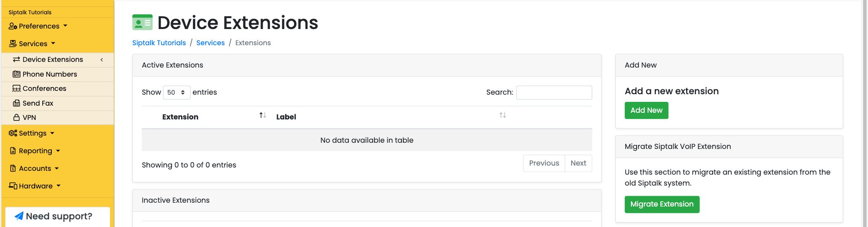Screen dimensions: 868x227
Task: Focus the Search input field
Action: (x=554, y=92)
